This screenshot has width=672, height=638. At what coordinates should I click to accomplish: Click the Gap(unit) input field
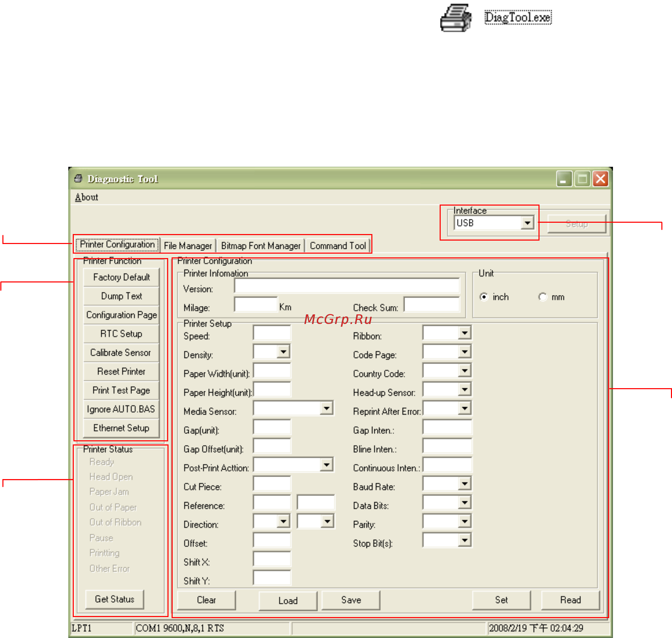pyautogui.click(x=272, y=427)
